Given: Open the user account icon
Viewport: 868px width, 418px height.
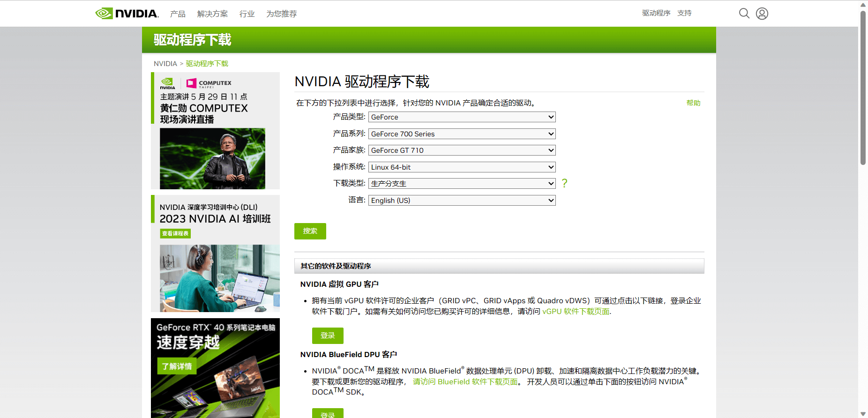Looking at the screenshot, I should coord(762,14).
